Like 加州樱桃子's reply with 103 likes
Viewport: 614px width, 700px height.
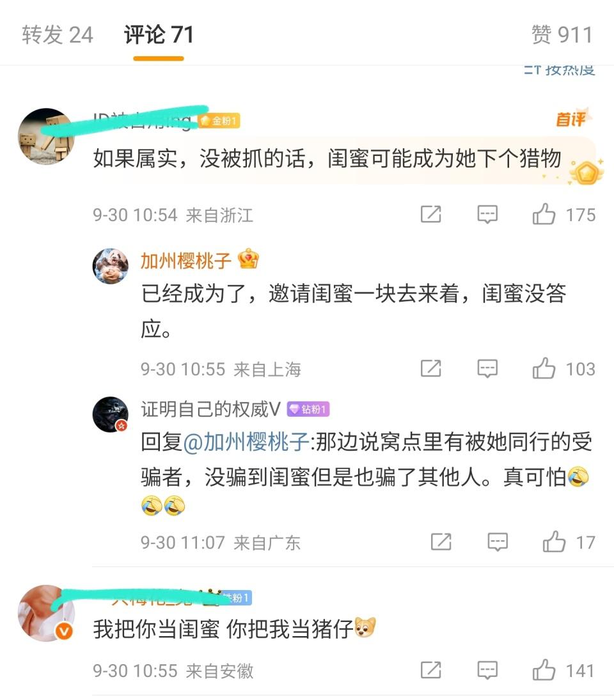point(544,369)
